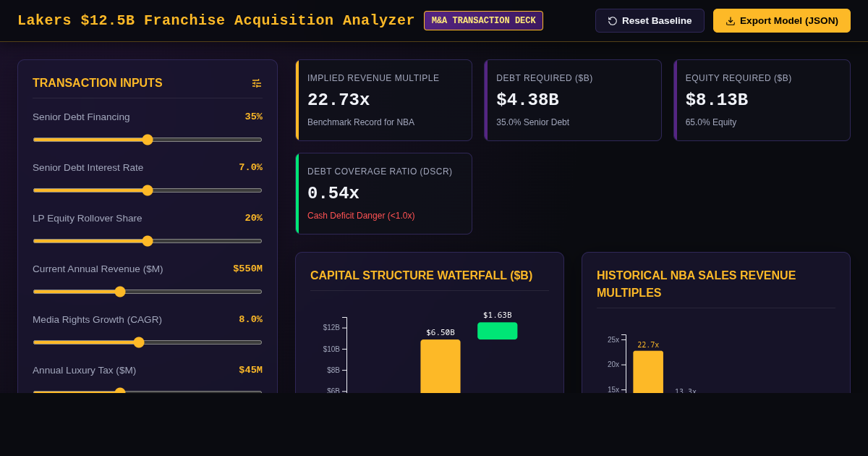Click the 65.0% Equity caption
This screenshot has width=868, height=456.
coord(711,122)
